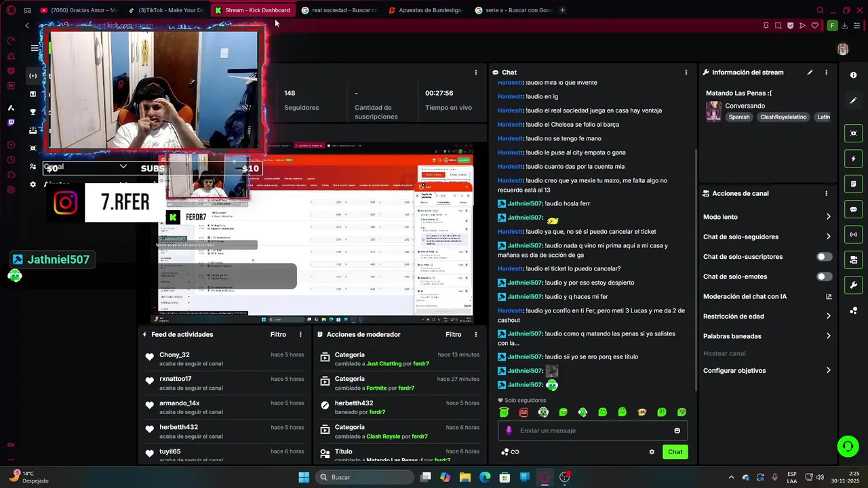Click armando_14x in the activity feed
The image size is (868, 488).
179,403
